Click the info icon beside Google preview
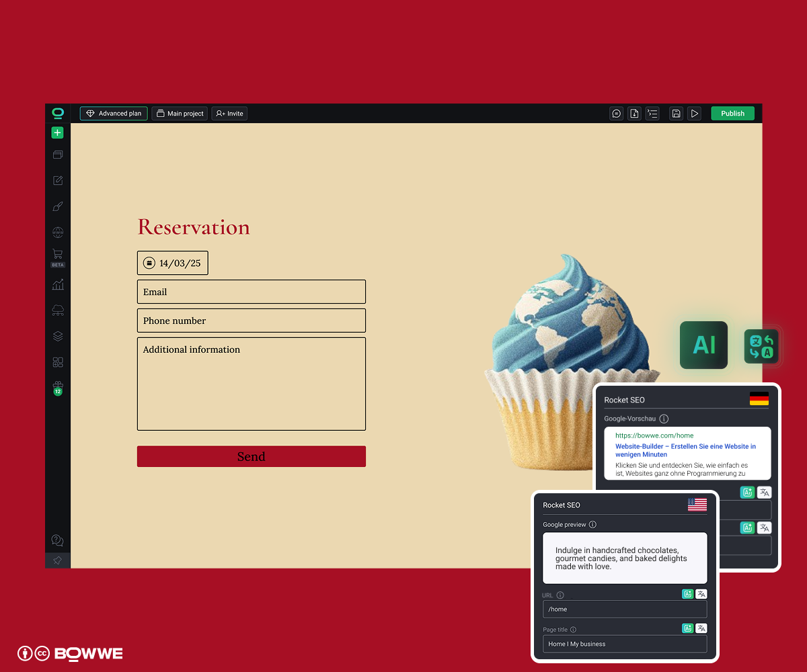This screenshot has height=672, width=807. 592,525
